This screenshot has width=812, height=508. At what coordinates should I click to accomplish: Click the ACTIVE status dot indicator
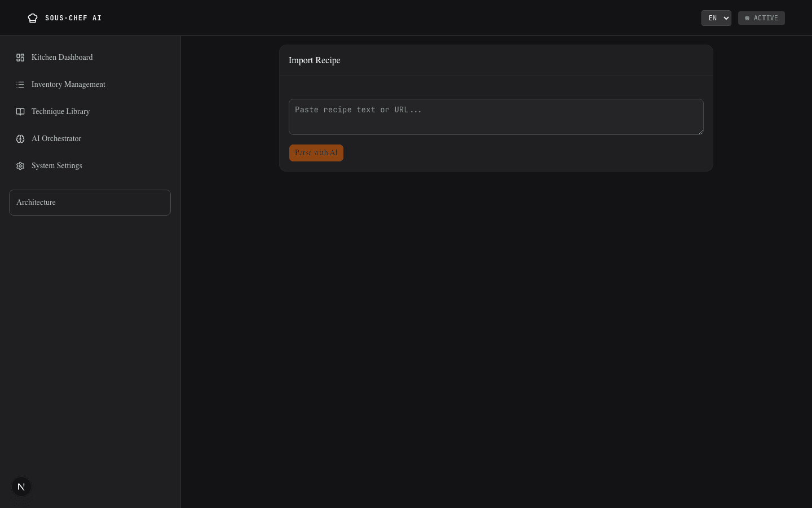tap(747, 18)
